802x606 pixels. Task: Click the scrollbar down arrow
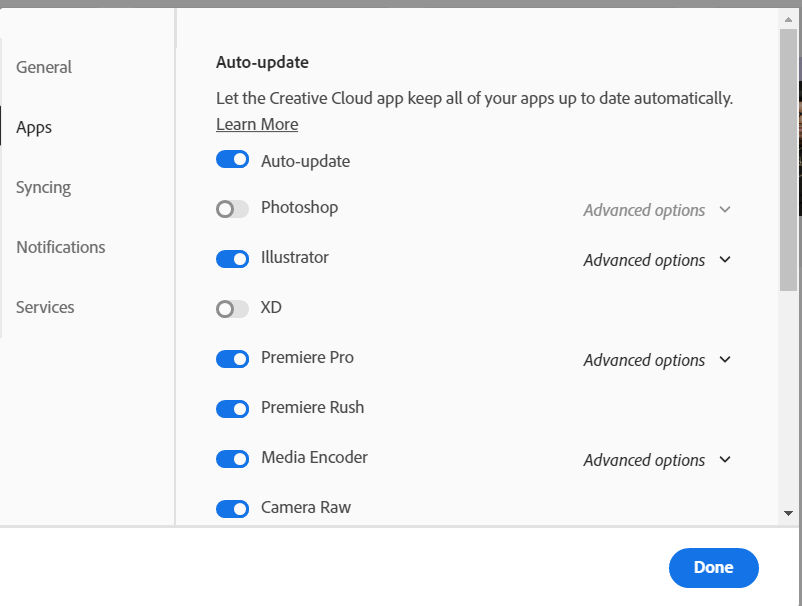pyautogui.click(x=788, y=513)
